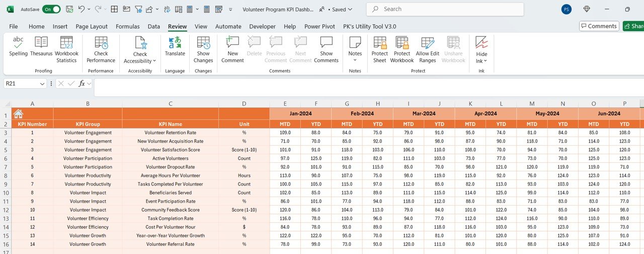This screenshot has width=644, height=254.
Task: Open the Thesaurus tool
Action: coord(41,46)
